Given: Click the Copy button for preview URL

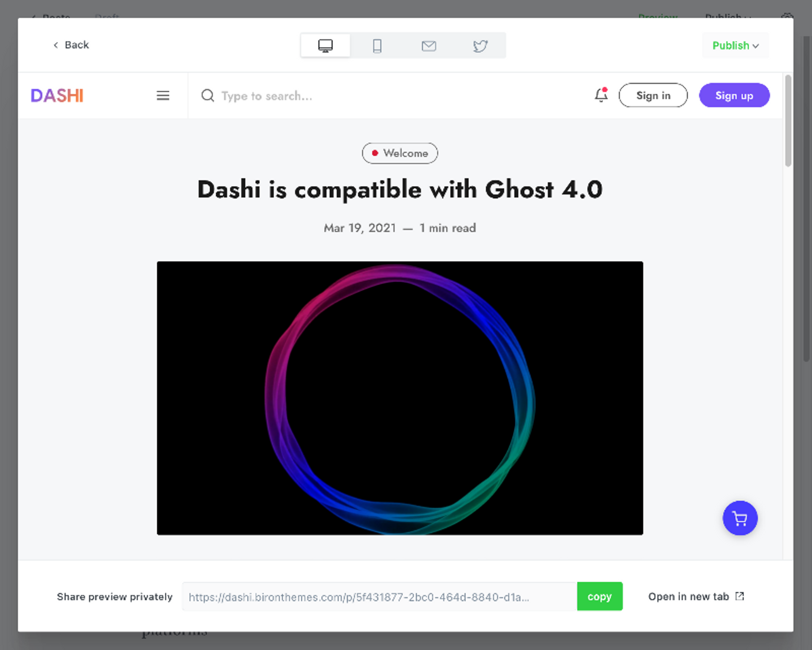Looking at the screenshot, I should point(599,595).
